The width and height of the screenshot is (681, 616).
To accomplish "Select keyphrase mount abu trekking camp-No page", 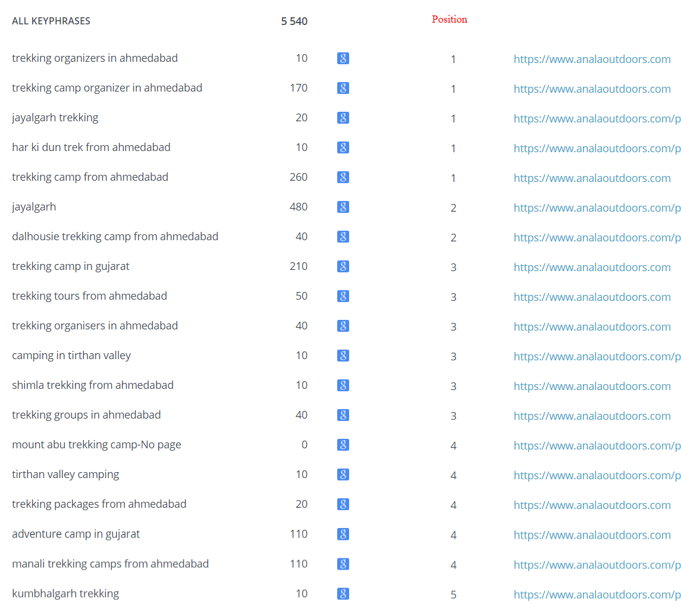I will [x=96, y=445].
